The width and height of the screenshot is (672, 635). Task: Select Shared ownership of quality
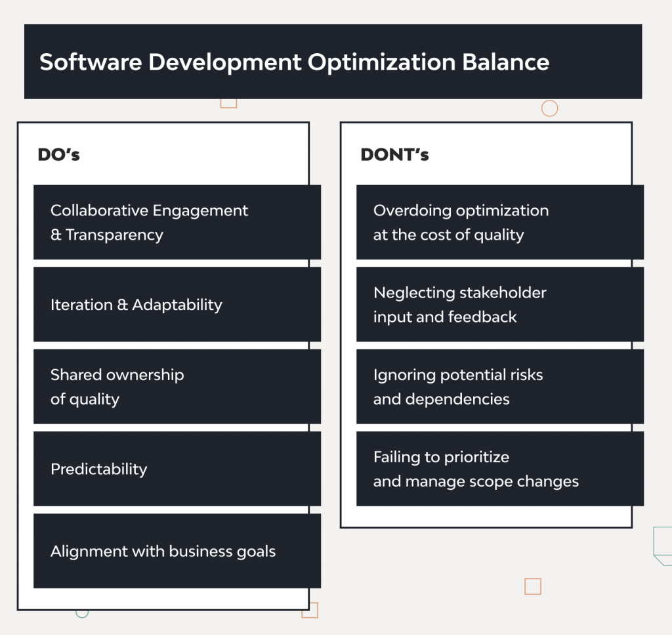pos(177,386)
